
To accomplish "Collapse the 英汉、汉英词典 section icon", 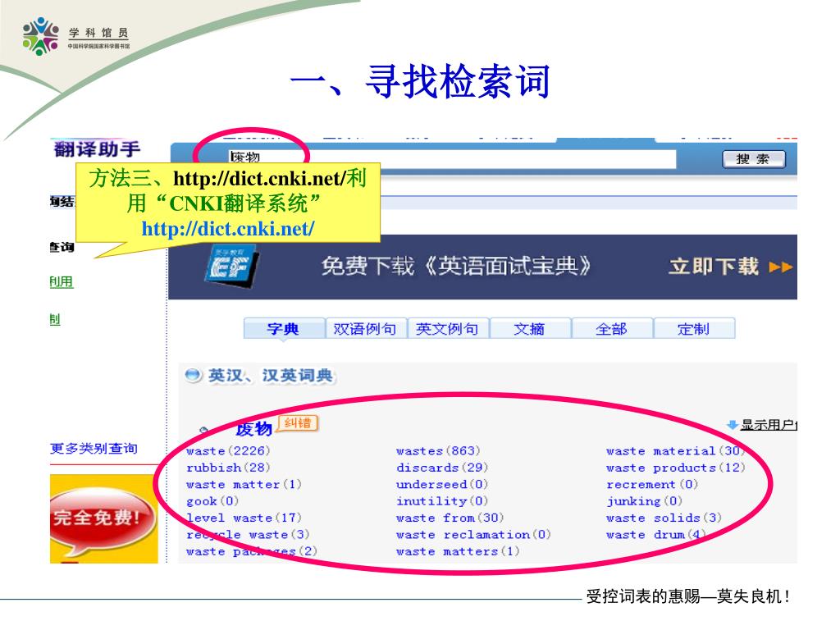I will point(193,375).
